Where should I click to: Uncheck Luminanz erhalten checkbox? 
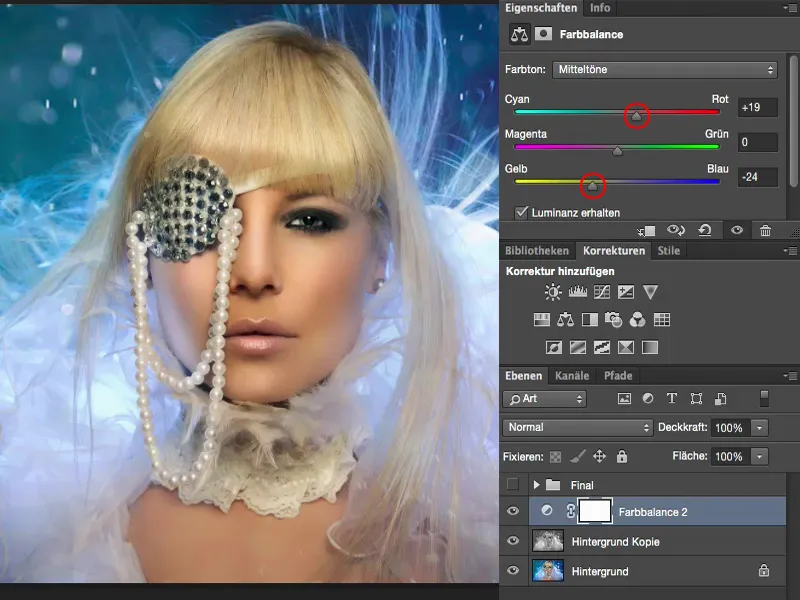pos(521,212)
